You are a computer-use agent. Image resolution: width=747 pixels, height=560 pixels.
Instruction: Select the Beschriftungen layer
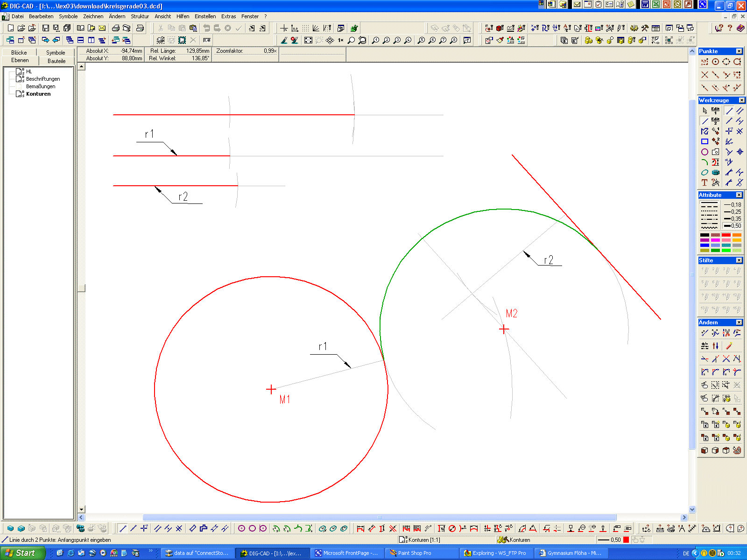coord(43,79)
